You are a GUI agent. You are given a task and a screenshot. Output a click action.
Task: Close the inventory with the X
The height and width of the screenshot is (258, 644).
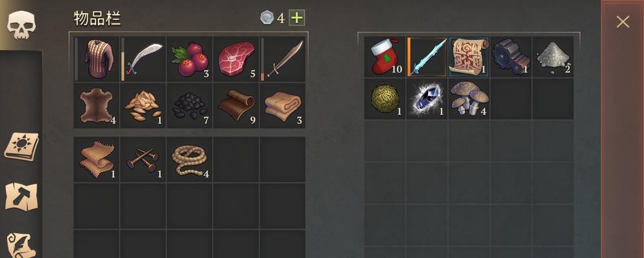click(x=623, y=22)
